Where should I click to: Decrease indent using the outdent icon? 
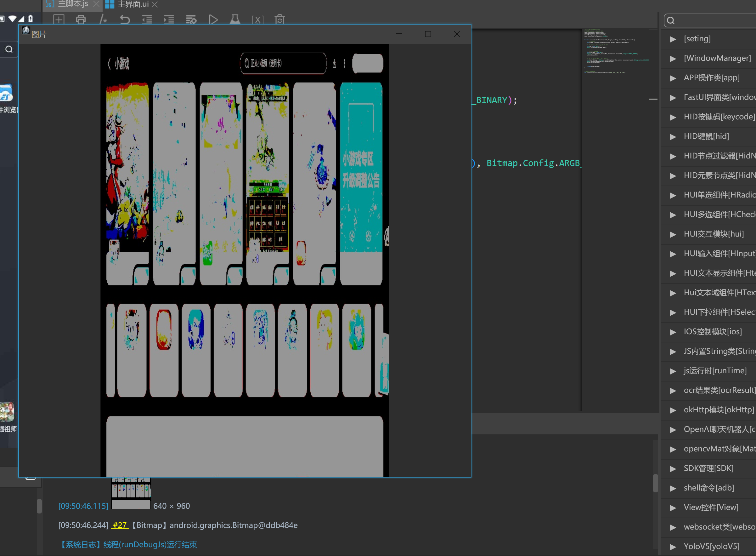(x=147, y=20)
